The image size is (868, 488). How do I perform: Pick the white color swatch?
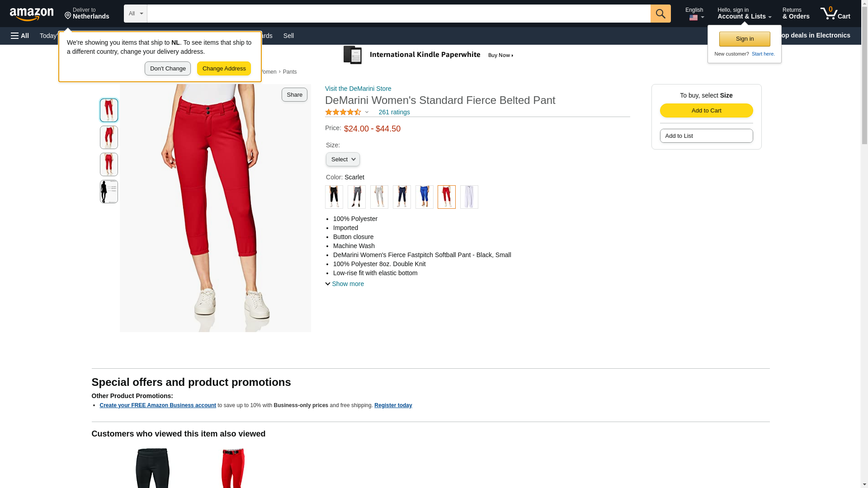(469, 197)
